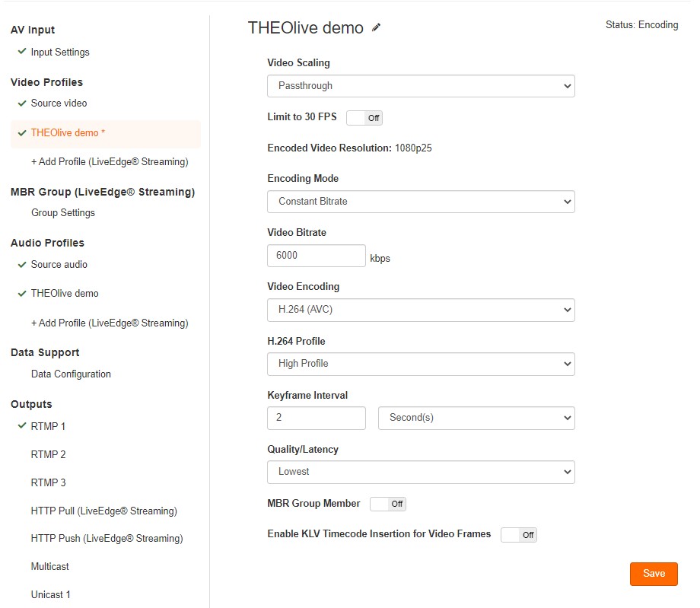
Task: Toggle the Limit to 30 FPS switch
Action: coord(364,118)
